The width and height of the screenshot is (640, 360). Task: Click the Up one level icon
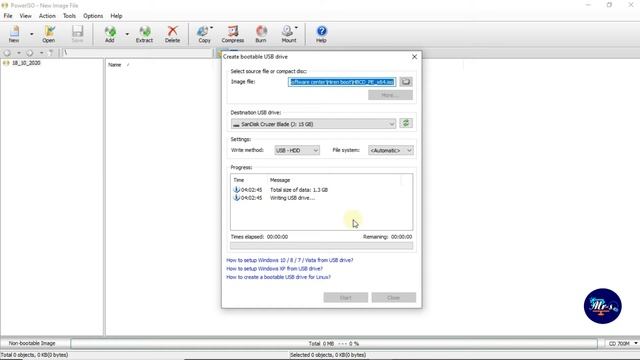pyautogui.click(x=51, y=53)
